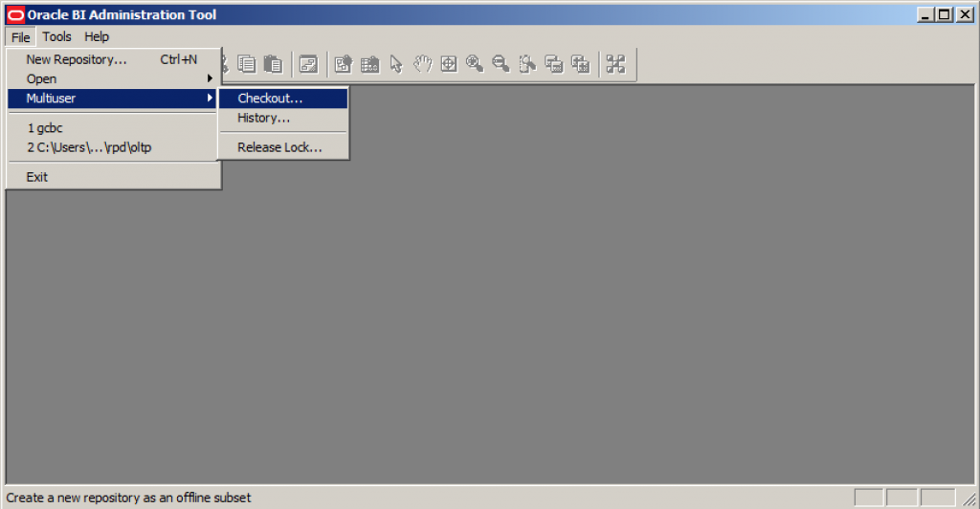980x509 pixels.
Task: Click the new table toolbar icon
Action: point(370,64)
